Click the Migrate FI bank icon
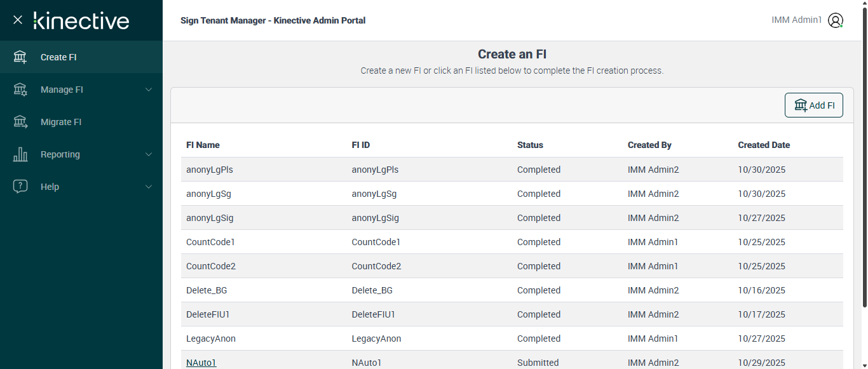Image resolution: width=868 pixels, height=369 pixels. tap(20, 122)
